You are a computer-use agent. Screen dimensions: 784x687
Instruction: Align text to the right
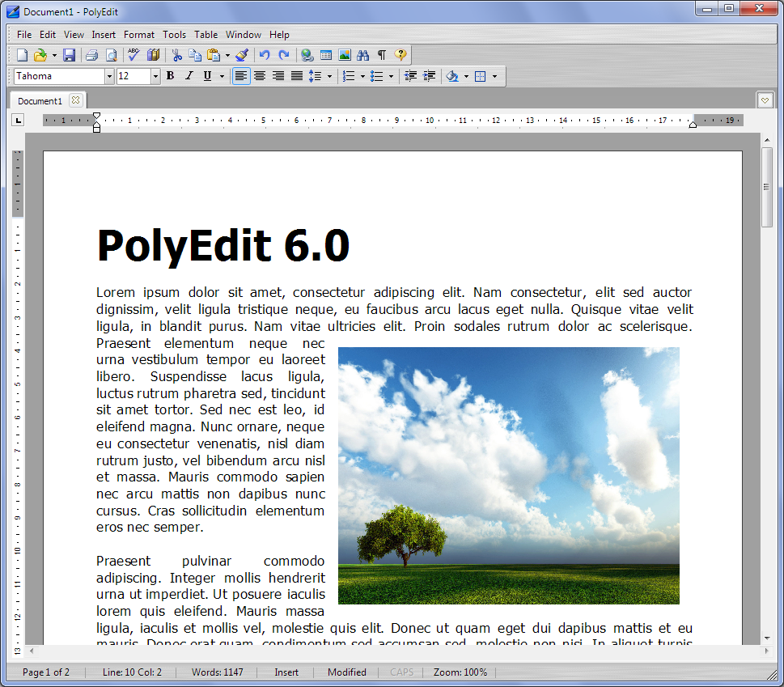[x=278, y=76]
